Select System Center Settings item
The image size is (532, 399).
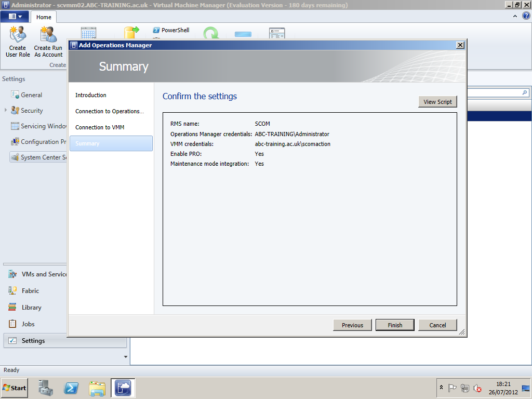38,157
